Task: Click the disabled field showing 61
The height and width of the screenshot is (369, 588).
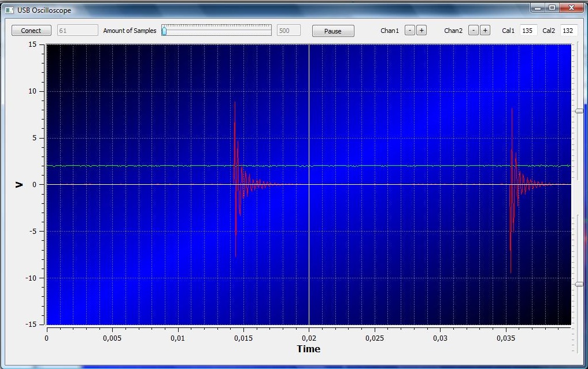Action: click(77, 31)
